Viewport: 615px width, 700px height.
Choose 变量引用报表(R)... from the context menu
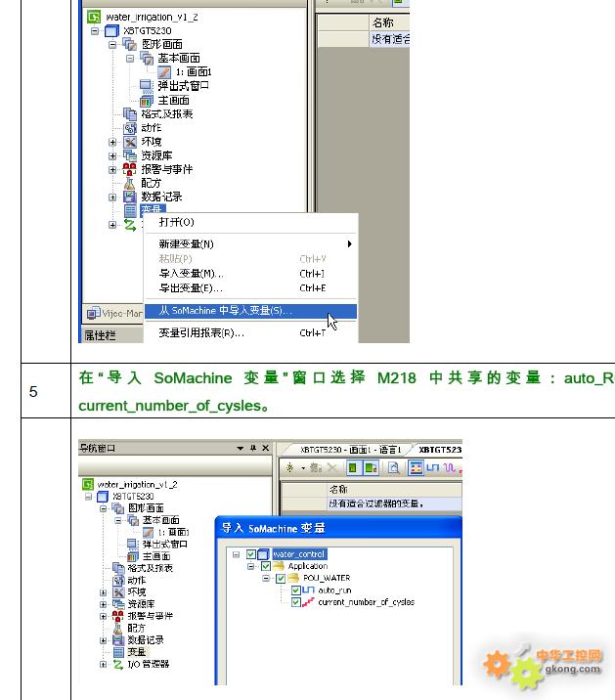250,332
